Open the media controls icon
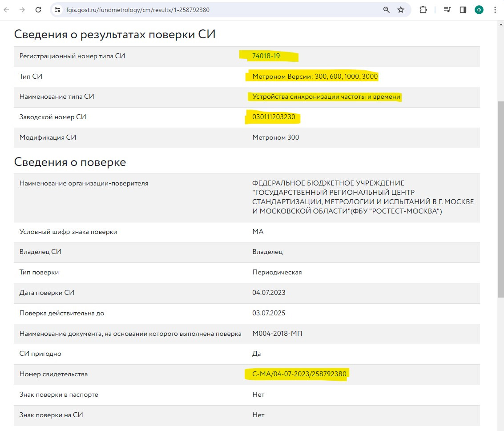The height and width of the screenshot is (431, 504). [x=447, y=10]
